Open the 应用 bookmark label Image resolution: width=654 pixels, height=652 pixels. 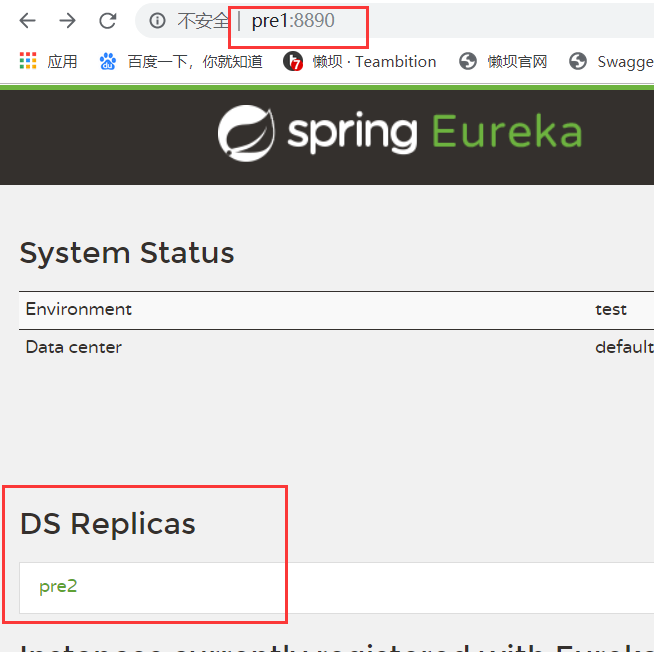coord(62,61)
